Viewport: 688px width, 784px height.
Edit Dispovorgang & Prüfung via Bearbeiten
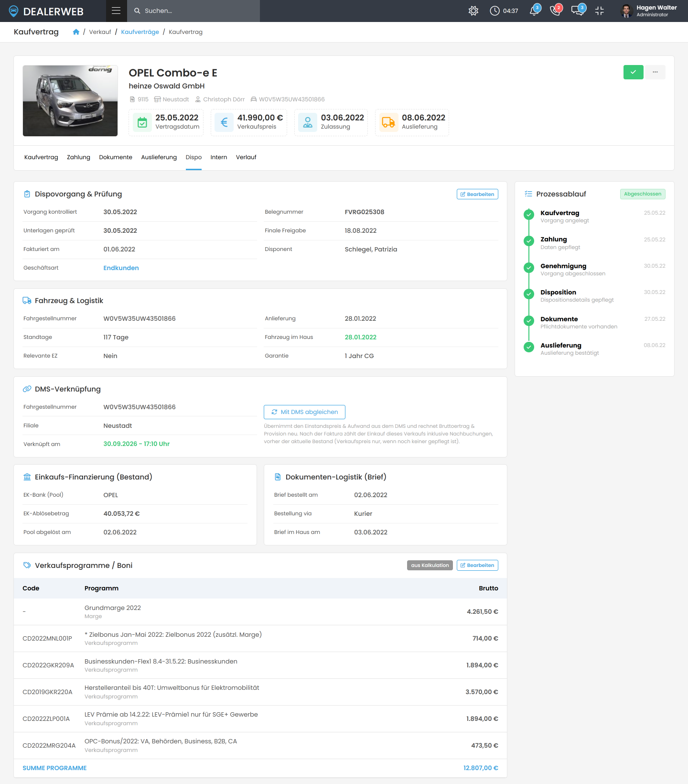(x=477, y=194)
